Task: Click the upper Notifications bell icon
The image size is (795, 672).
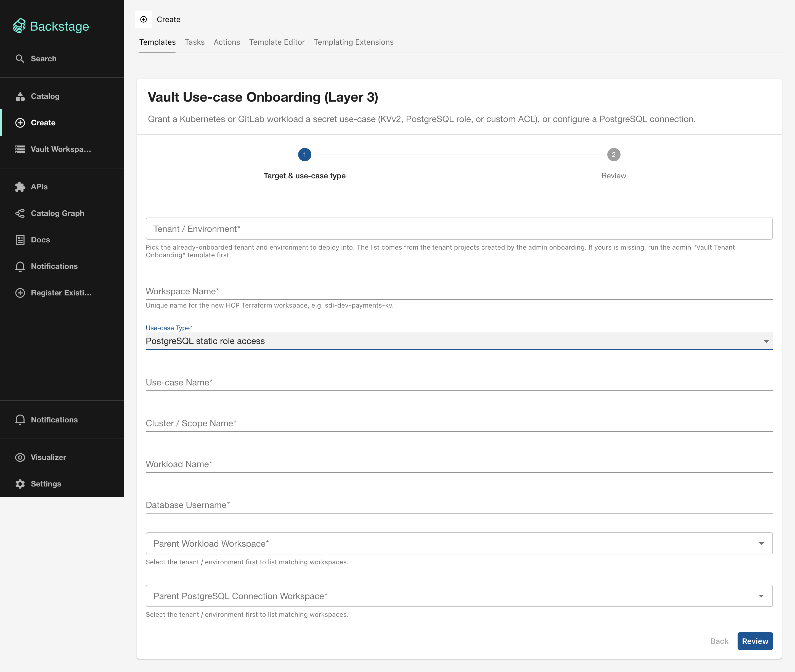Action: tap(20, 266)
